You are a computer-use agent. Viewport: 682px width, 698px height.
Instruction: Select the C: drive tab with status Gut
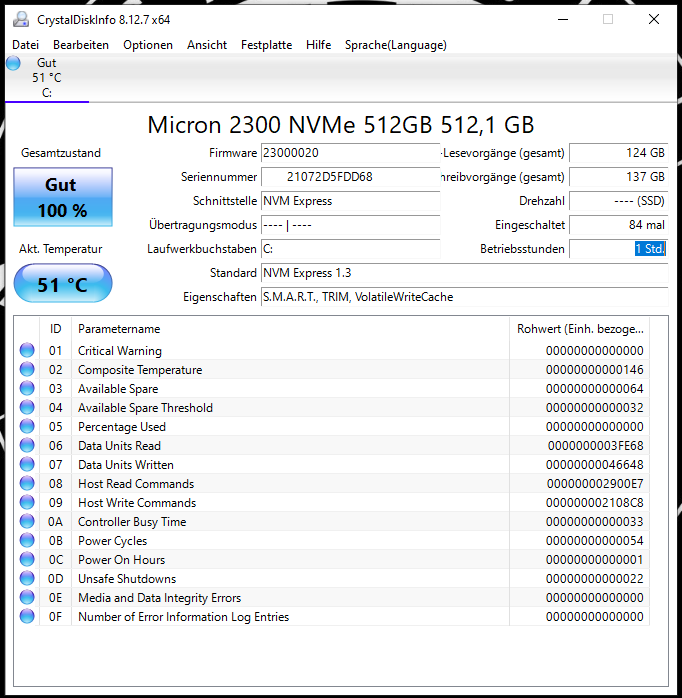[x=47, y=78]
